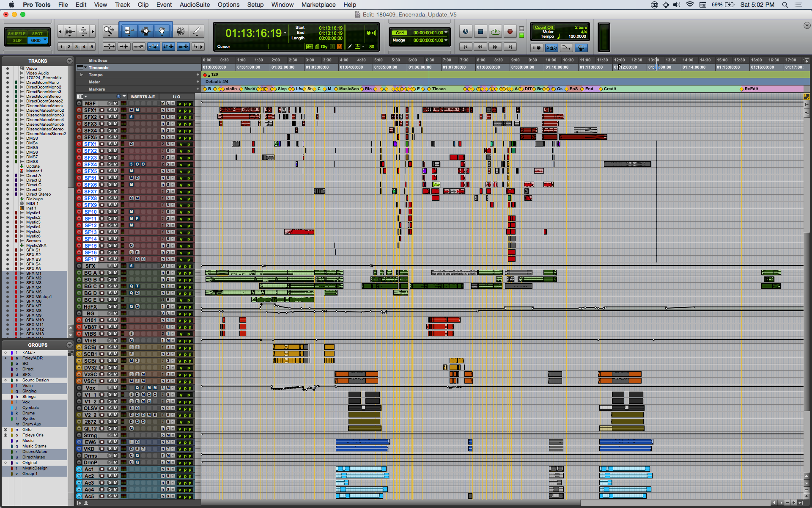Click the Go to End button
Screen dimensions: 812x508
[510, 47]
